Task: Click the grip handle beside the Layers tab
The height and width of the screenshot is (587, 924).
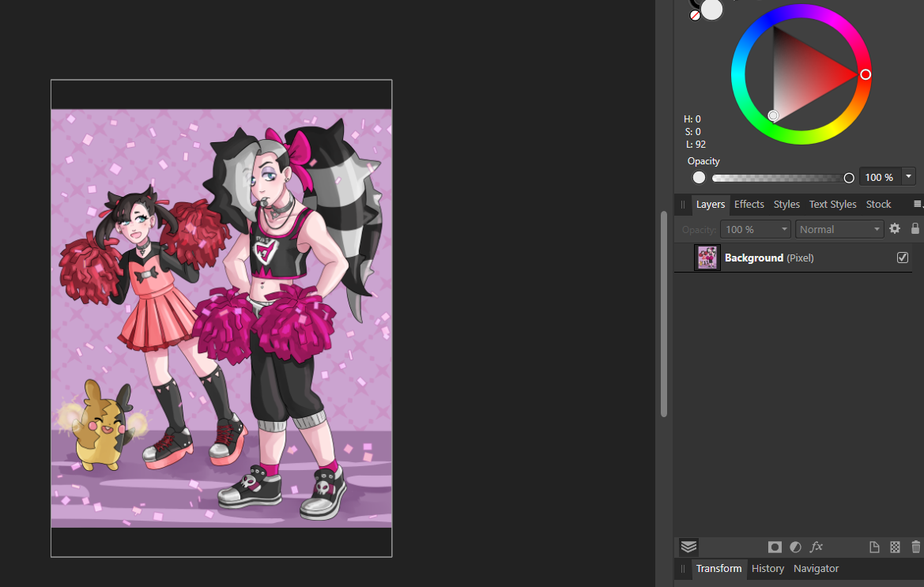Action: coord(683,205)
